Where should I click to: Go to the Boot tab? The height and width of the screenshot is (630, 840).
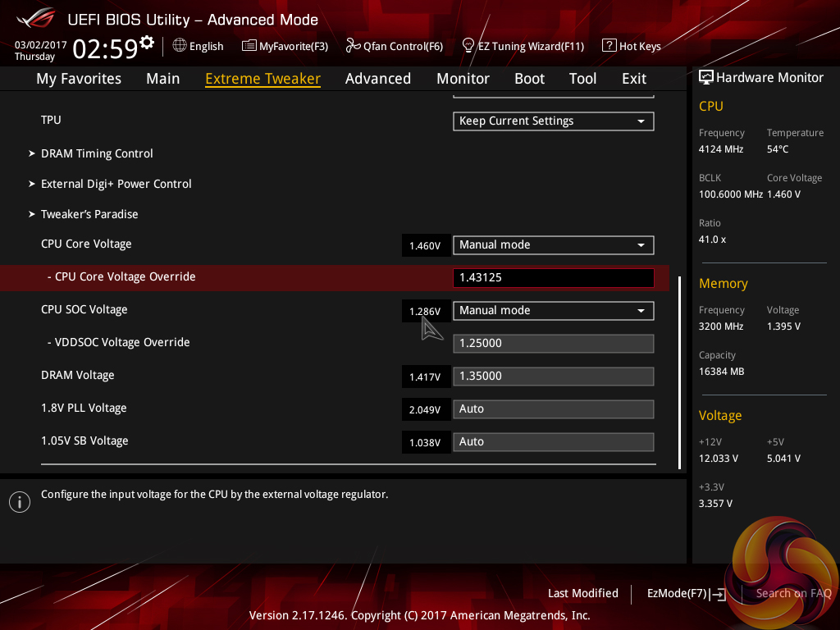[x=529, y=79]
